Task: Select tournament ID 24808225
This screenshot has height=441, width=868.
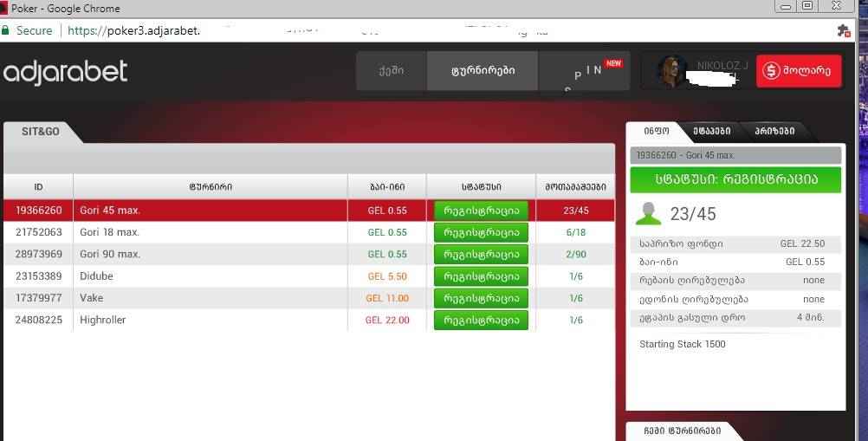Action: coord(39,320)
